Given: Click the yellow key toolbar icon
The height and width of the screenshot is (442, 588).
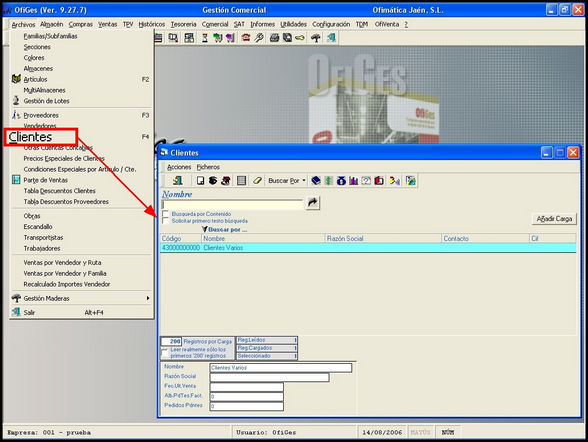Looking at the screenshot, I should (x=300, y=38).
